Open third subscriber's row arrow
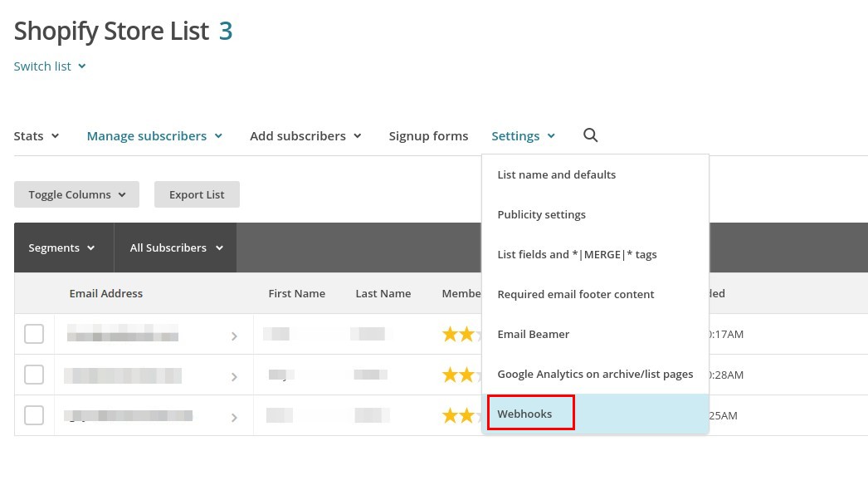Viewport: 868px width, 500px height. (x=234, y=418)
